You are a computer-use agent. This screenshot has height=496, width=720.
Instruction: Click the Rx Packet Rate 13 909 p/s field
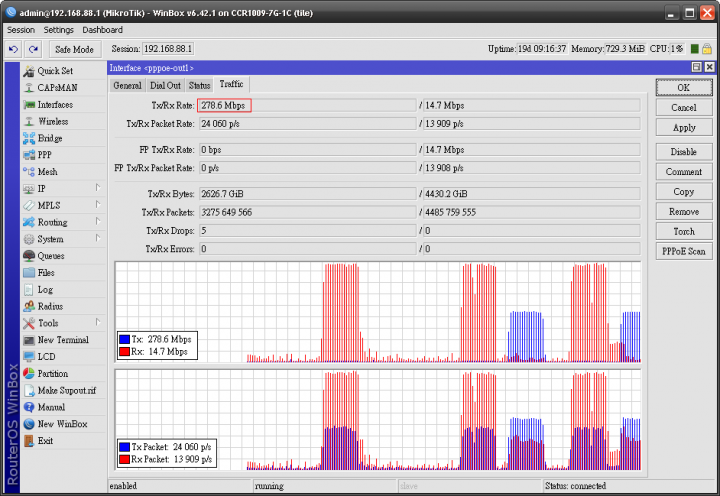click(x=531, y=124)
